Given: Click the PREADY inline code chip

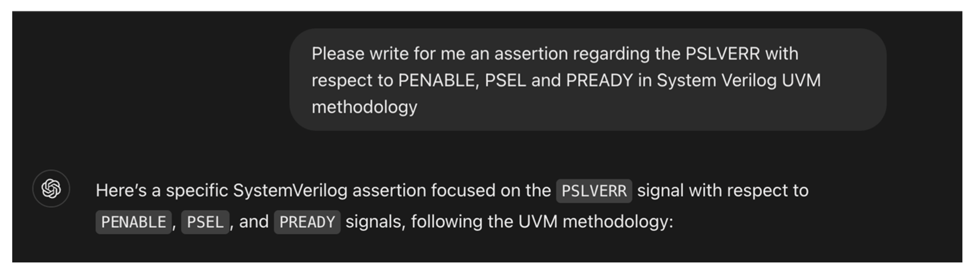Looking at the screenshot, I should click(306, 222).
